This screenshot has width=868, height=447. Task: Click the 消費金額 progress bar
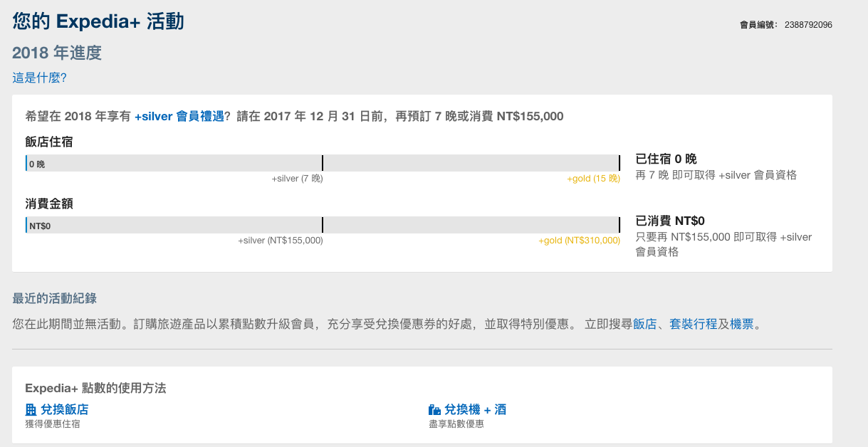(x=323, y=225)
